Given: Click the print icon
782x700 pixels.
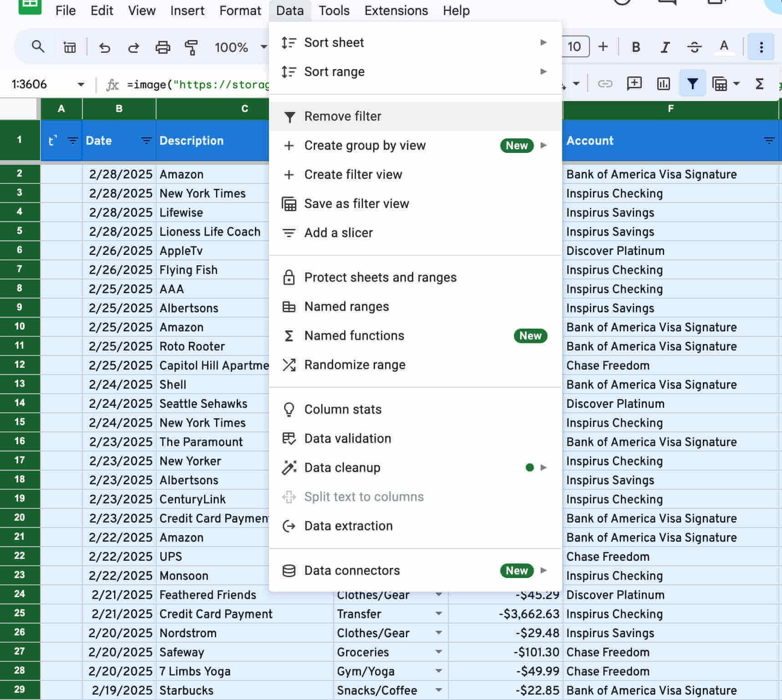Looking at the screenshot, I should [162, 47].
